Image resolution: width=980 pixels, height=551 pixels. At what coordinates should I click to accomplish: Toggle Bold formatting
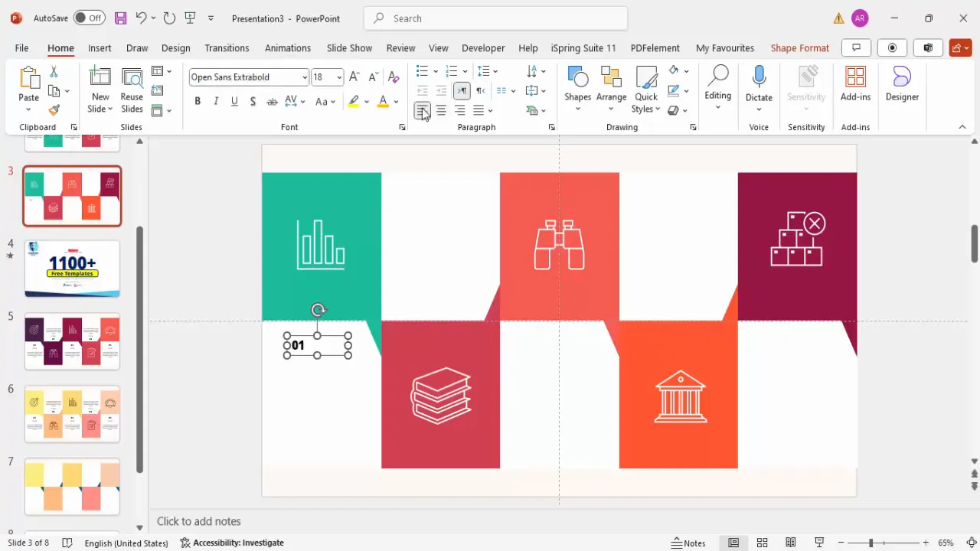tap(198, 101)
